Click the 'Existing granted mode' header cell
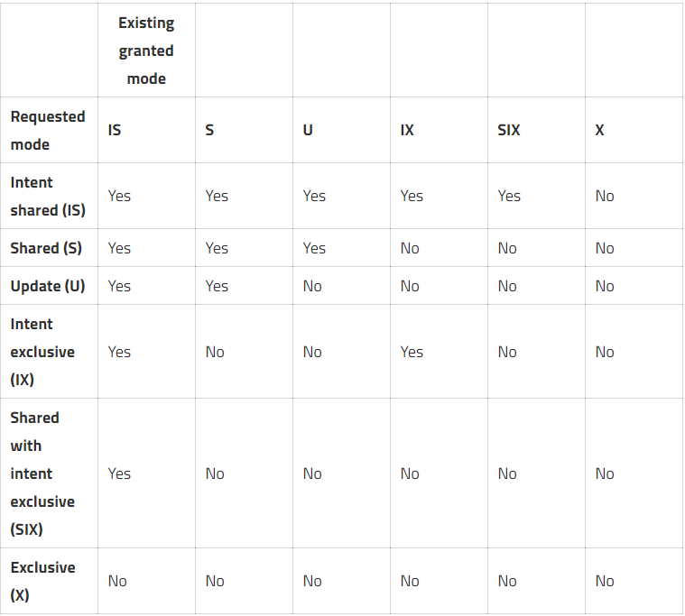Image resolution: width=685 pixels, height=616 pixels. tap(146, 51)
